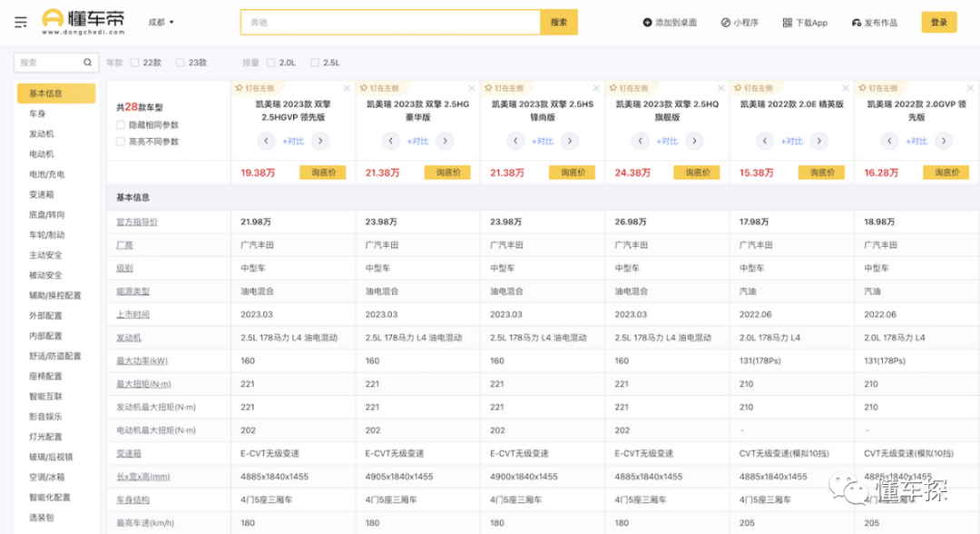980x534 pixels.
Task: Click +对比 for 2.5HGVP 领先版
Action: coord(293,142)
